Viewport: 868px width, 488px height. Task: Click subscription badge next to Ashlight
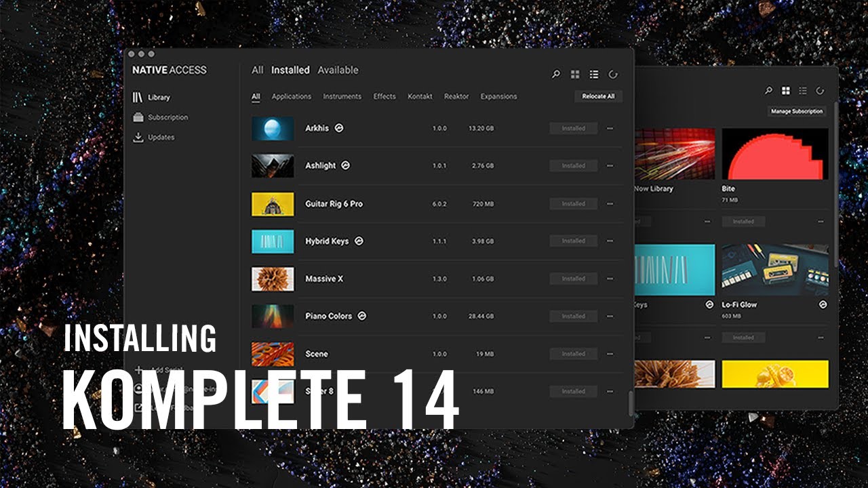(346, 165)
